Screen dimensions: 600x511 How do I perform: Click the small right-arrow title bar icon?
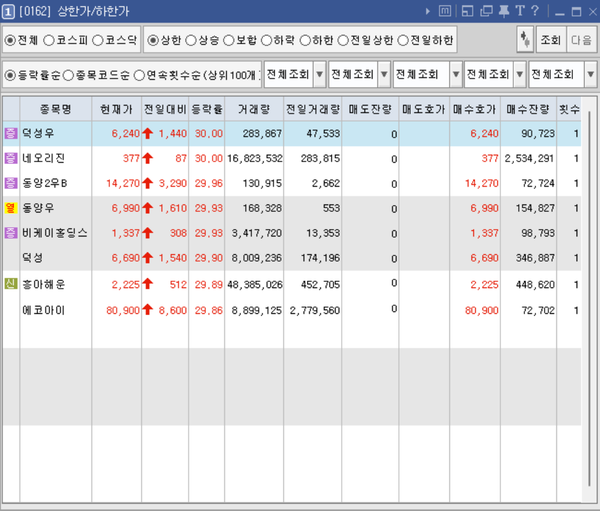428,11
